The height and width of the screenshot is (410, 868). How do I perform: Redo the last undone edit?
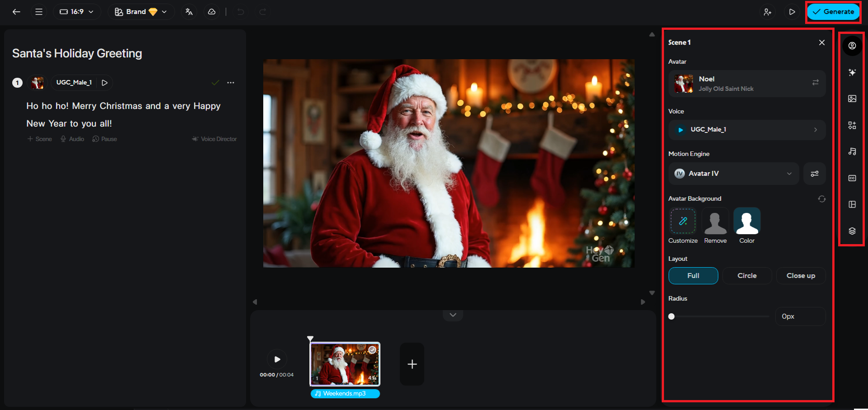pyautogui.click(x=263, y=12)
